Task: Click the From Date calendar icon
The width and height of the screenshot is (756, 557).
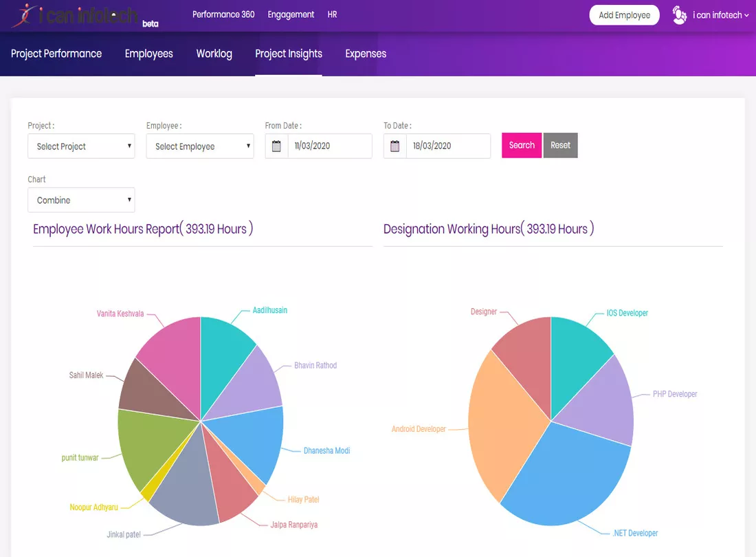Action: point(276,146)
